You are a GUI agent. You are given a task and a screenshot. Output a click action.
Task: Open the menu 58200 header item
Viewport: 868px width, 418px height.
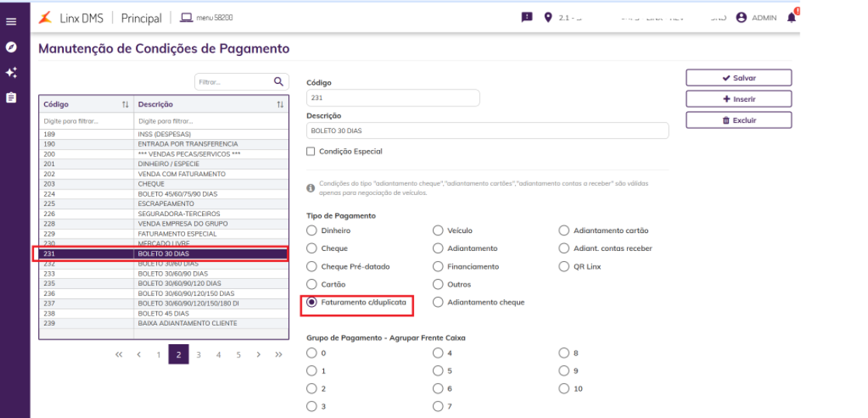click(x=206, y=18)
